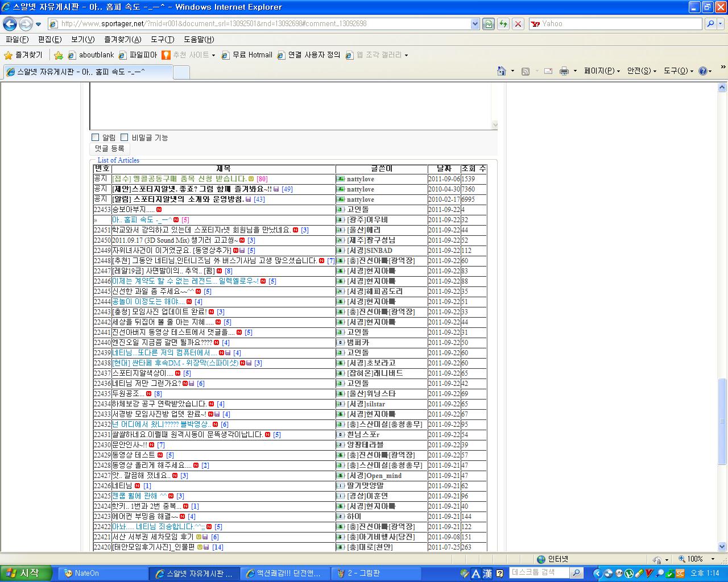Viewport: 728px width, 582px height.
Task: Click the page scrollbar down arrow
Action: click(x=722, y=546)
